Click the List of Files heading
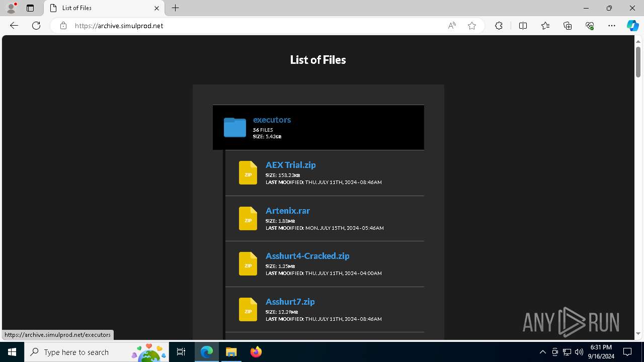 coord(318,60)
